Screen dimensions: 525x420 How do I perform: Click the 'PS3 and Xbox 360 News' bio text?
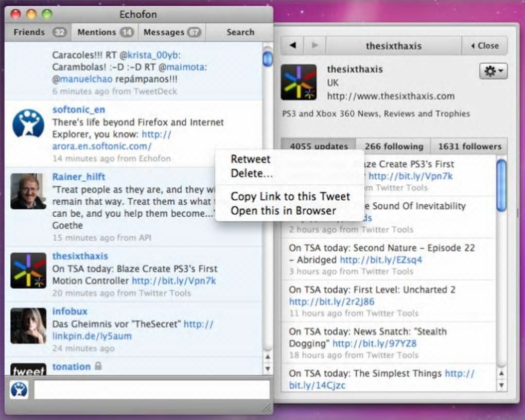pos(376,114)
